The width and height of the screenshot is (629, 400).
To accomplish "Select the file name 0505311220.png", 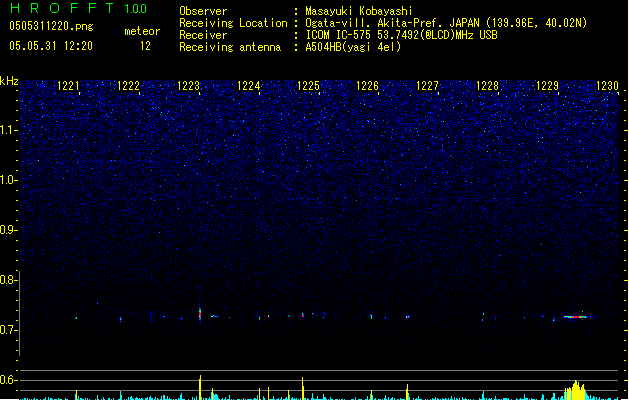I will tap(51, 26).
